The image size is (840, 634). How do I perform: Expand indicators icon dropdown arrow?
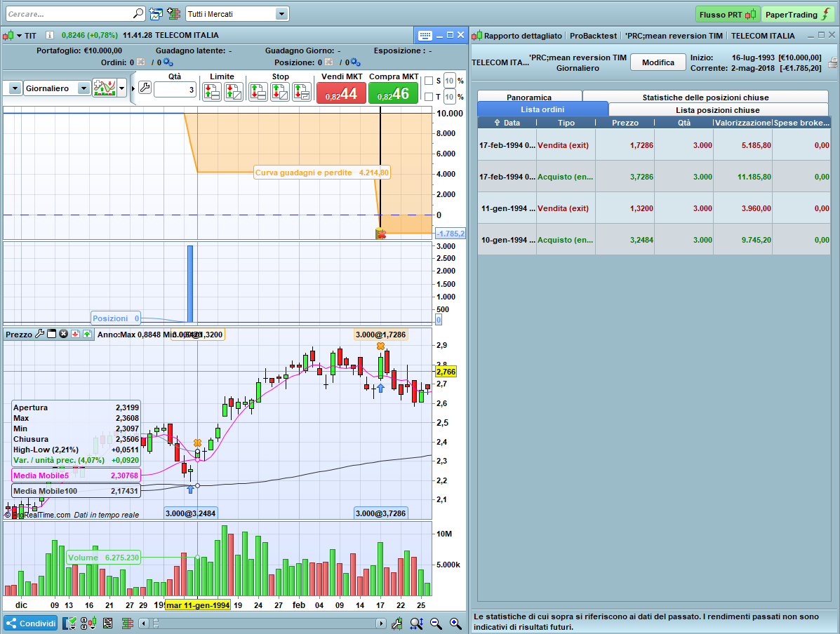[x=122, y=88]
